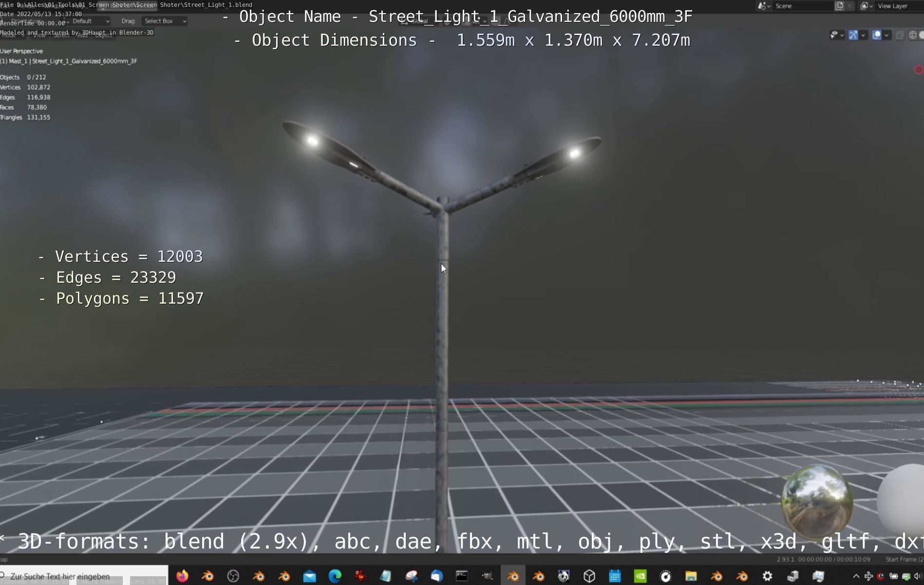The width and height of the screenshot is (924, 585).
Task: Click the View Layer name field
Action: [x=899, y=6]
